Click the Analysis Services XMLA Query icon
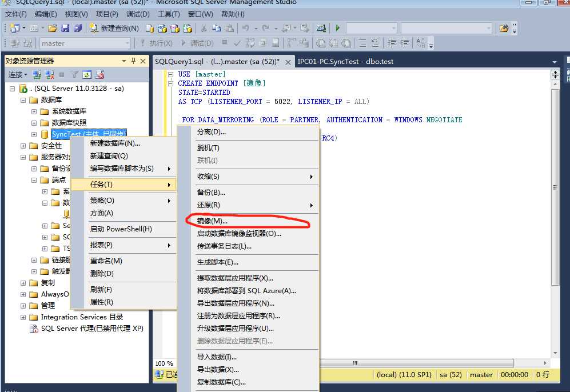The image size is (570, 392). [x=188, y=28]
